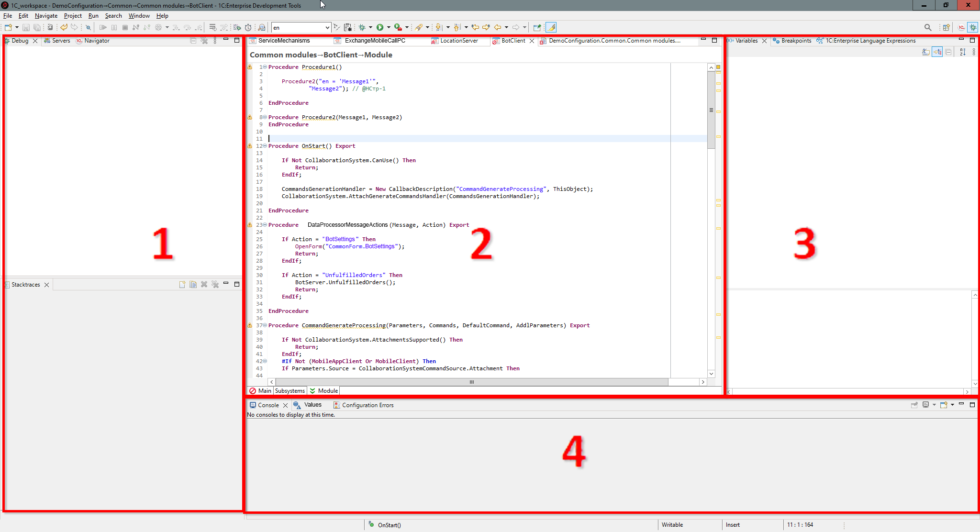This screenshot has width=980, height=532.
Task: Collapse the Procedure1 code fold
Action: click(x=265, y=67)
